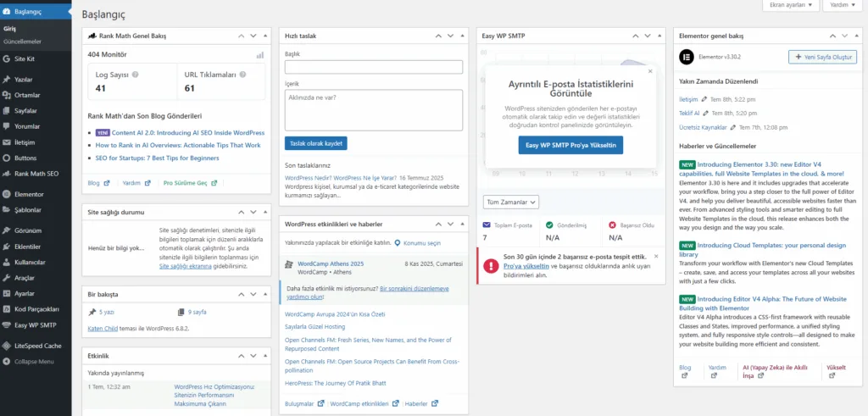The height and width of the screenshot is (416, 868).
Task: Click the Elementor logo in overview widget
Action: coord(687,57)
